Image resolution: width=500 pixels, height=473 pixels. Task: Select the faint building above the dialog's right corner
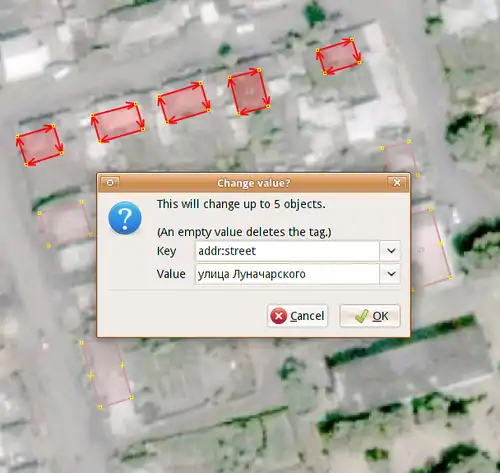[400, 158]
